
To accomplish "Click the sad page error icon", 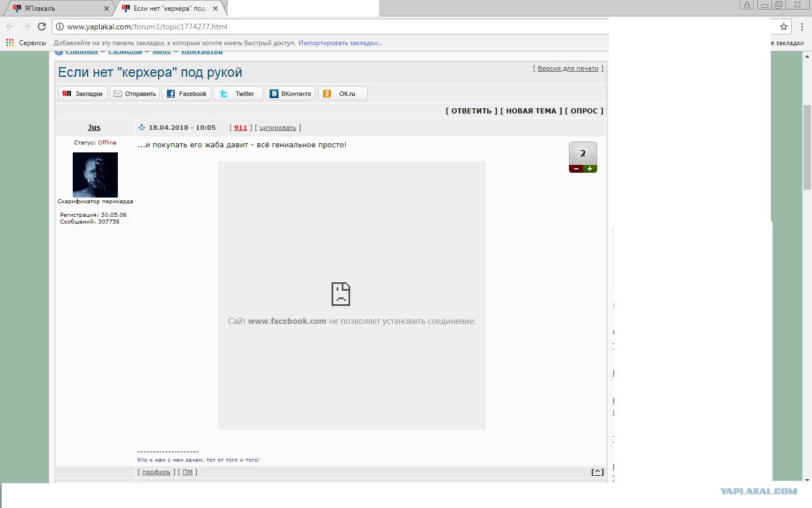I will click(341, 294).
